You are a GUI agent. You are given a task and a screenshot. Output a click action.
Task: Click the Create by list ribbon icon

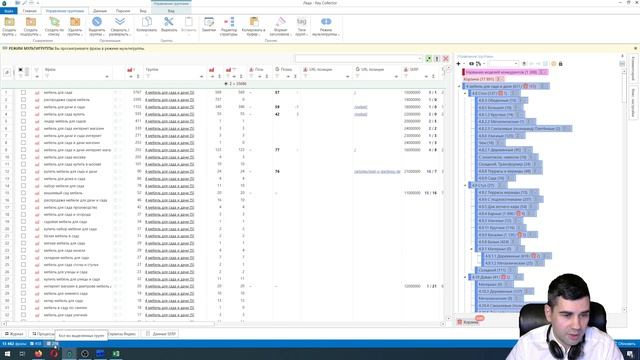click(x=54, y=22)
